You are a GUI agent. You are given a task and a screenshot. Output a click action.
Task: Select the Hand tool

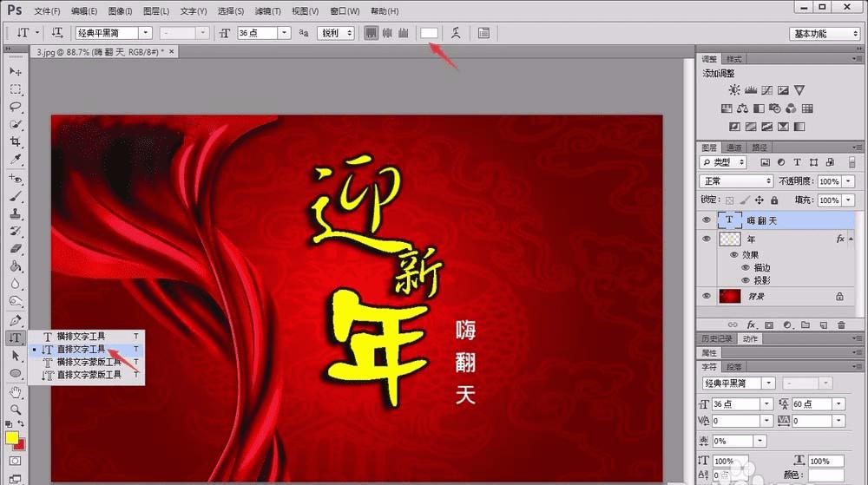15,392
